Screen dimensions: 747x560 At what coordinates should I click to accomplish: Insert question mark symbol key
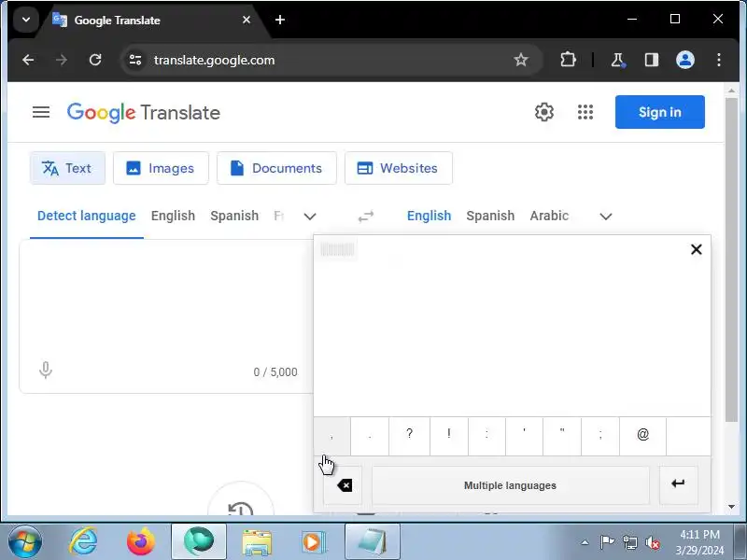tap(409, 436)
